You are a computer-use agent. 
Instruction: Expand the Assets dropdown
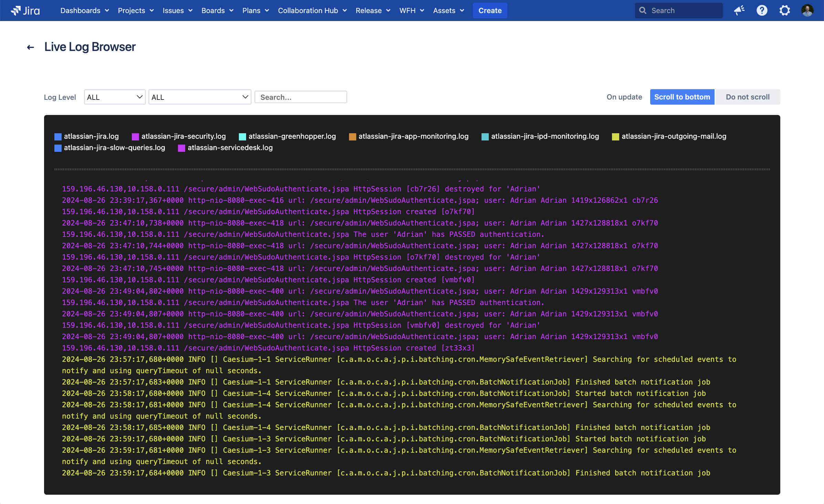tap(448, 11)
